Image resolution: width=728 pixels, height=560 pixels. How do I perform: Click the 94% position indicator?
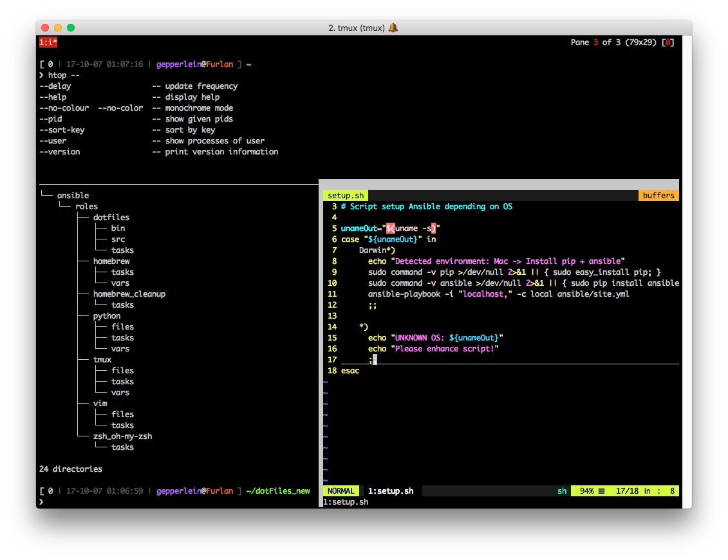586,491
